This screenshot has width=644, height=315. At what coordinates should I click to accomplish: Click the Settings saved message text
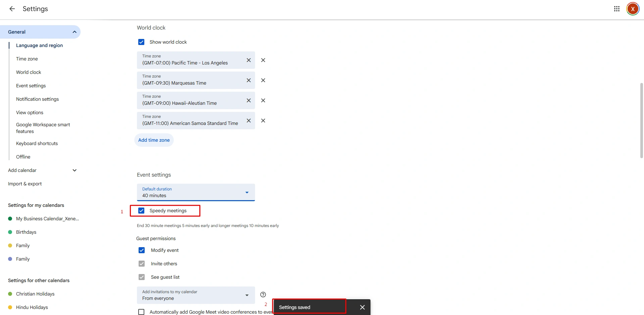[x=295, y=307]
